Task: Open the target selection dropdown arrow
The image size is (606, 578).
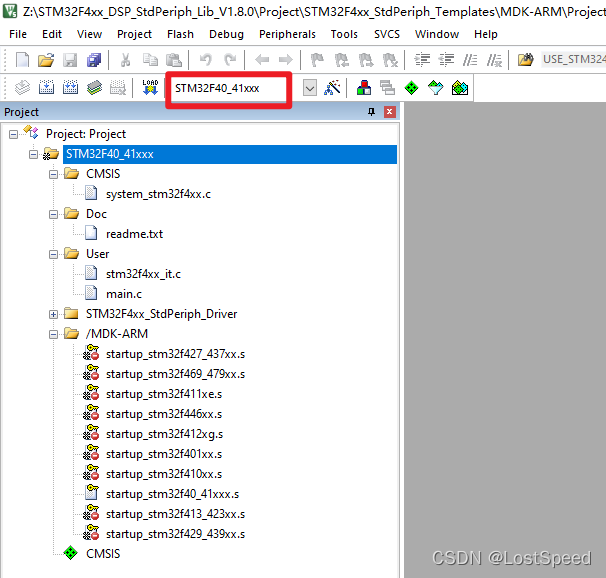Action: tap(310, 88)
